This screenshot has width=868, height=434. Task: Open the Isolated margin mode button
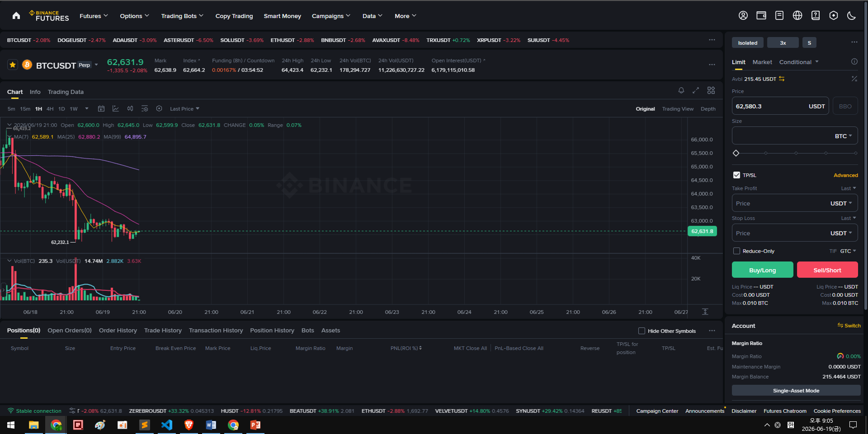[x=747, y=43]
